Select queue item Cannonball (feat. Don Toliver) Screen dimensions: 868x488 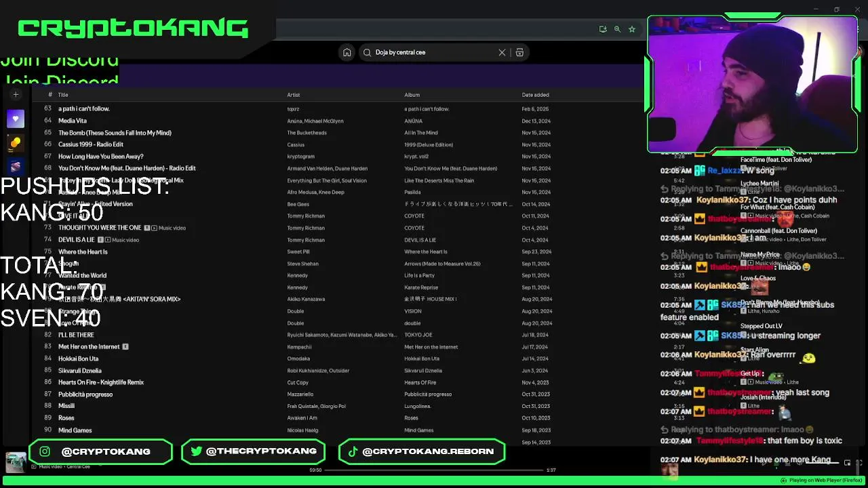(x=778, y=231)
